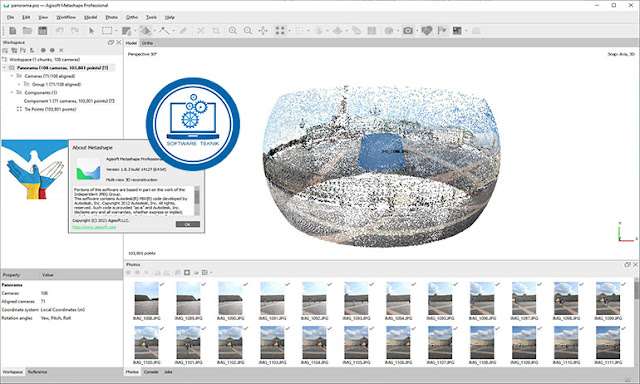640x384 pixels.
Task: Open selection tool dropdown arrow
Action: pyautogui.click(x=116, y=31)
